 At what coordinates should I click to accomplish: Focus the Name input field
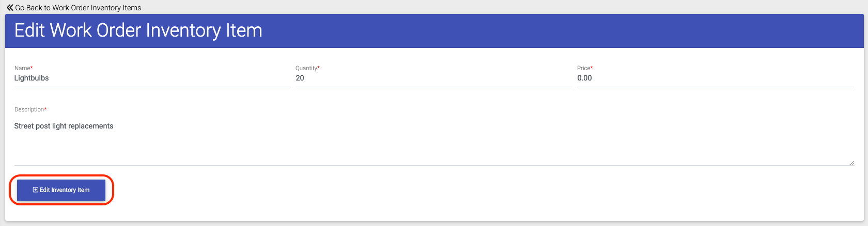(x=152, y=78)
